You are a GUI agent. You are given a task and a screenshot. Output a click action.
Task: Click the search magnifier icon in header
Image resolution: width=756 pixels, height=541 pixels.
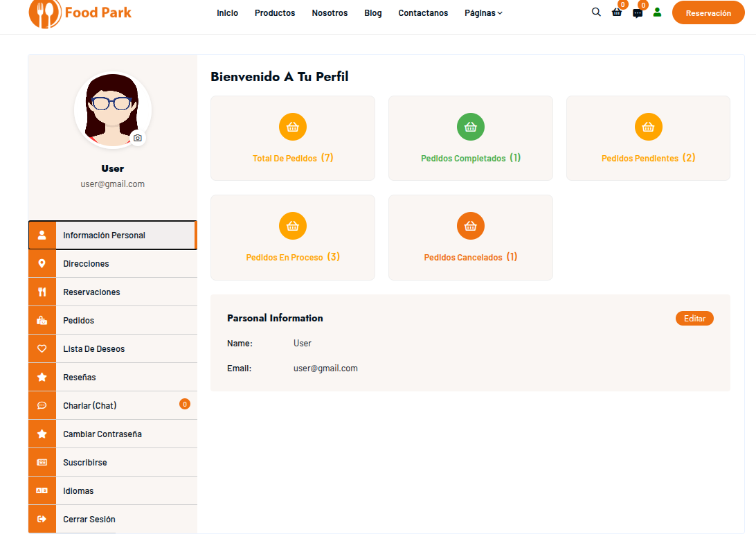tap(596, 12)
